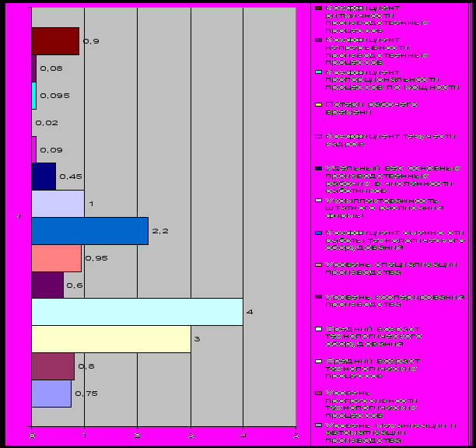476x448 pixels.
Task: Select the pale yellow bar reaching 3
Action: pos(111,339)
